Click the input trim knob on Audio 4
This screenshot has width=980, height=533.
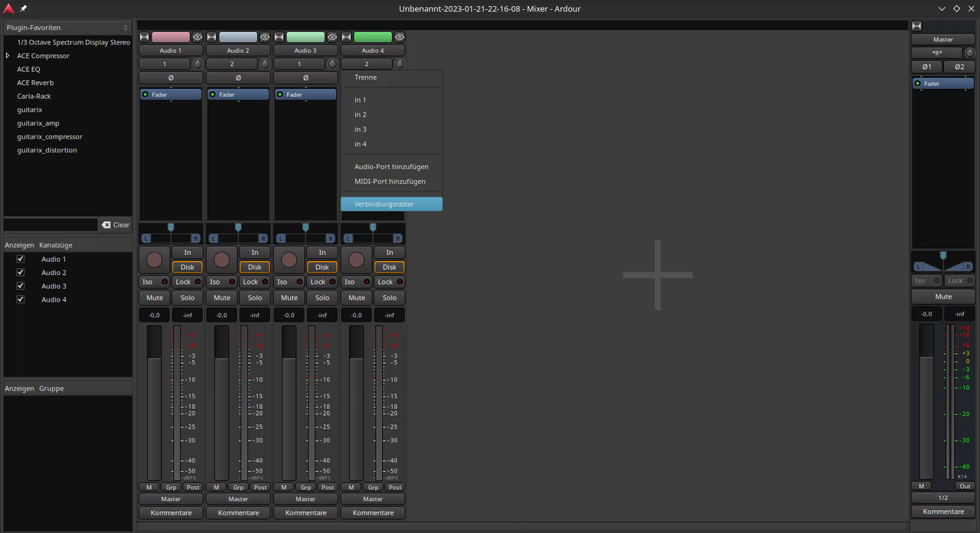(x=400, y=64)
